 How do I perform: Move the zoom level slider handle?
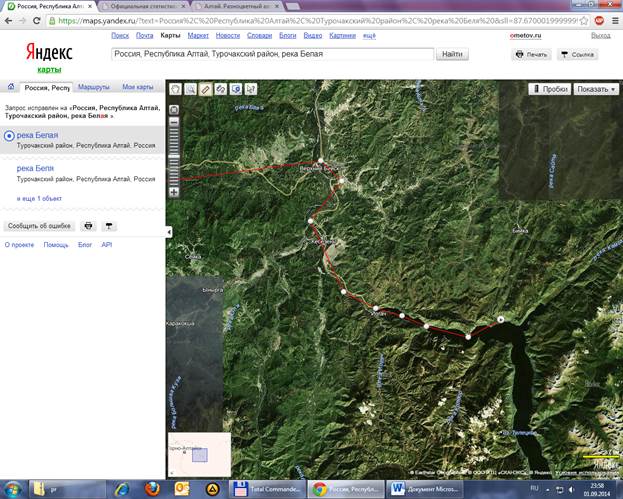tap(174, 157)
